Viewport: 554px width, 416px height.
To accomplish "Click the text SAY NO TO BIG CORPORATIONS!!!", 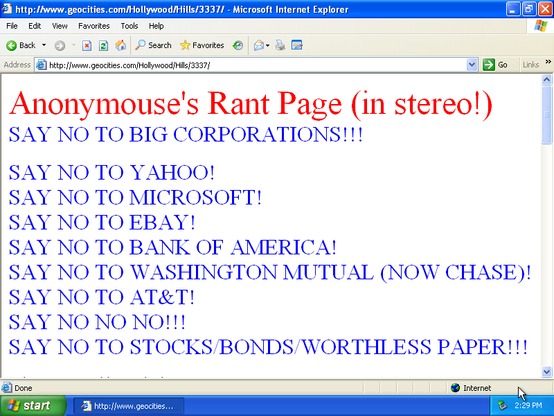I will pos(185,135).
